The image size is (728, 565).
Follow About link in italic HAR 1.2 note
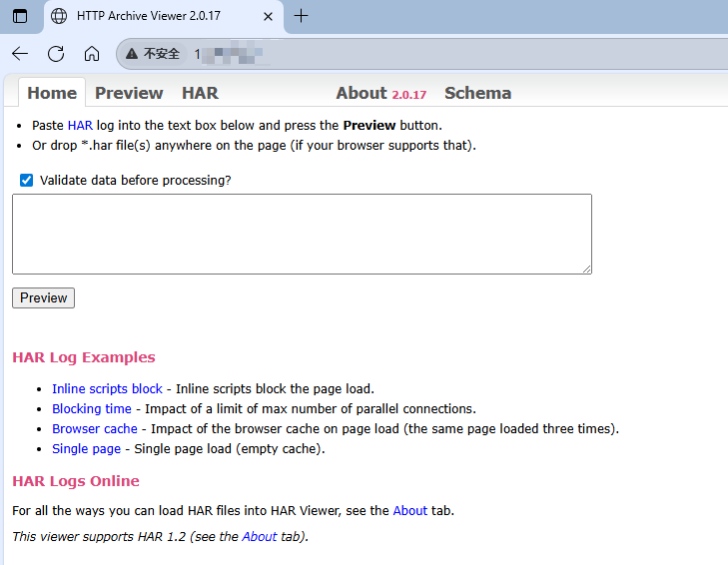click(x=260, y=537)
